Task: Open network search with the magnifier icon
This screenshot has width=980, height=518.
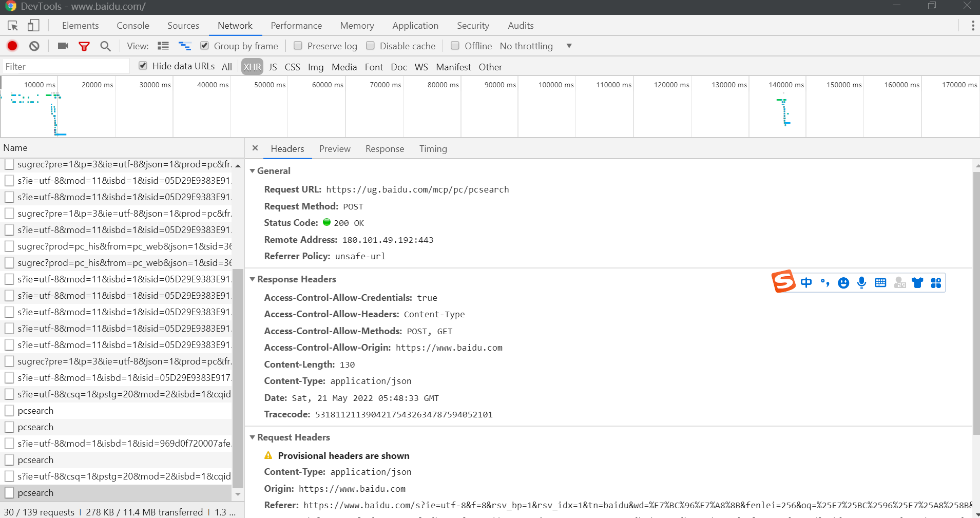Action: pos(105,46)
